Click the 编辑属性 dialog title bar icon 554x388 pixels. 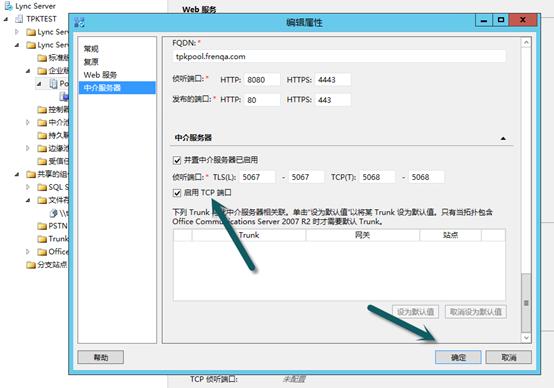79,22
